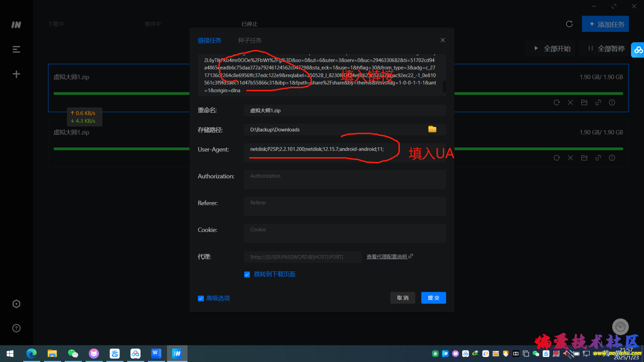Viewport: 644px width, 362px height.
Task: Refresh the task list with the toolbar icon
Action: (x=569, y=24)
